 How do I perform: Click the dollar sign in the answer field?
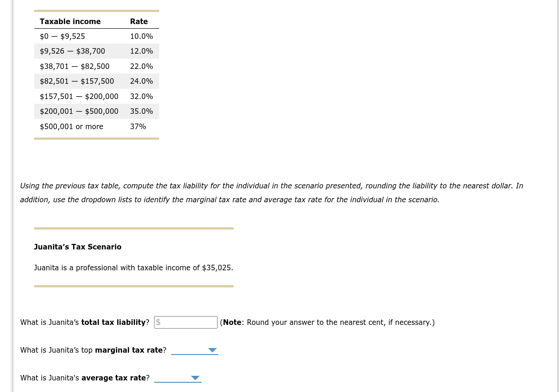point(158,322)
